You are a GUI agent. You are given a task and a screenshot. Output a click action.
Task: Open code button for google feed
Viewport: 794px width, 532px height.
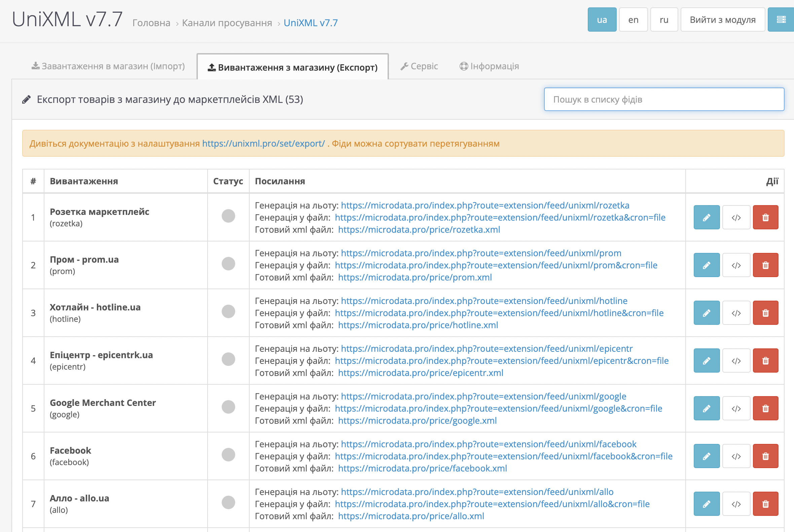(736, 409)
